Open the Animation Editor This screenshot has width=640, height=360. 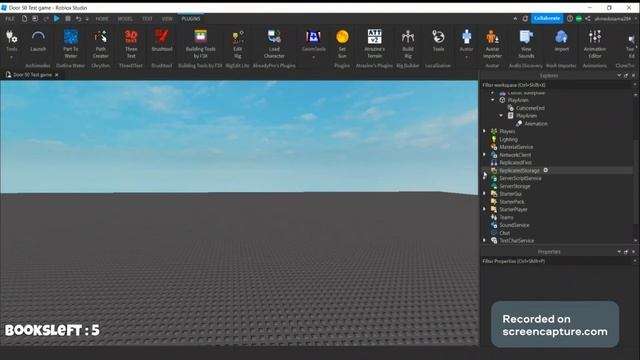595,44
